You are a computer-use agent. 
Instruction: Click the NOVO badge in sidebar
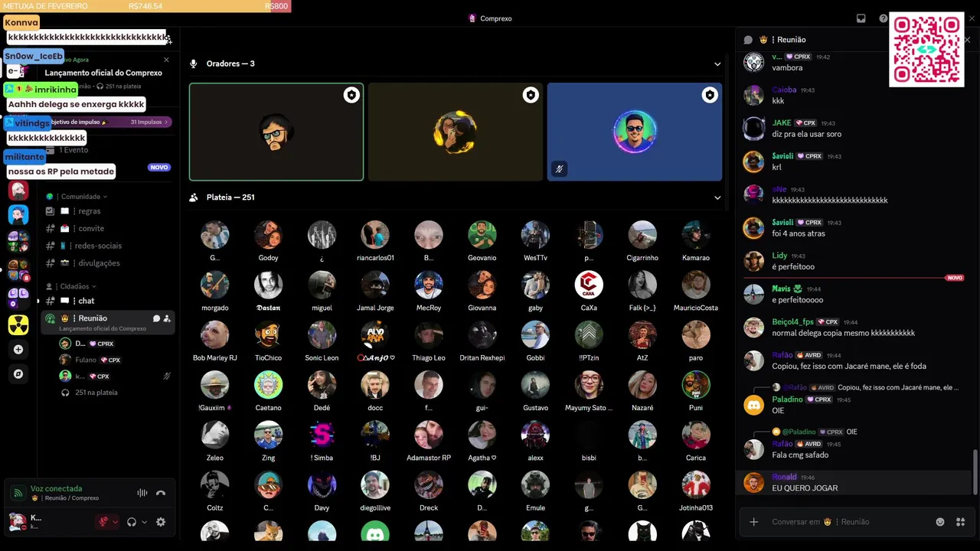click(x=158, y=168)
